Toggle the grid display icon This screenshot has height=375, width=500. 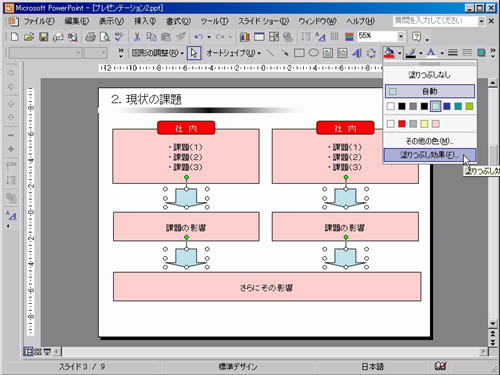tap(335, 36)
